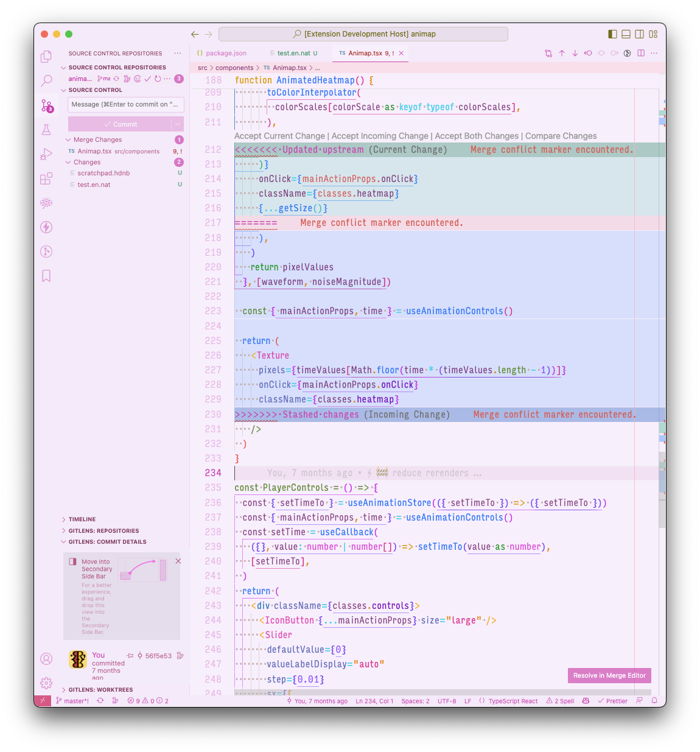This screenshot has height=752, width=700.
Task: Open previous revision icon in editor toolbar
Action: click(588, 53)
